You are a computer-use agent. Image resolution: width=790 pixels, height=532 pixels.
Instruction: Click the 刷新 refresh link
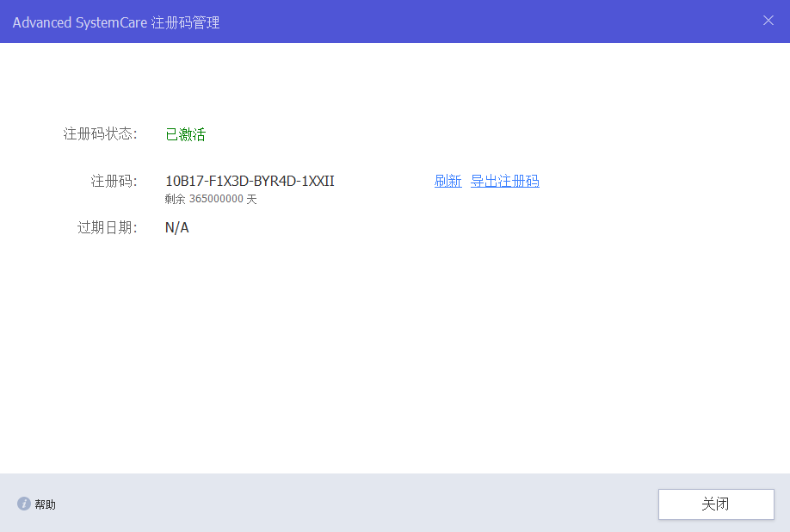coord(447,181)
